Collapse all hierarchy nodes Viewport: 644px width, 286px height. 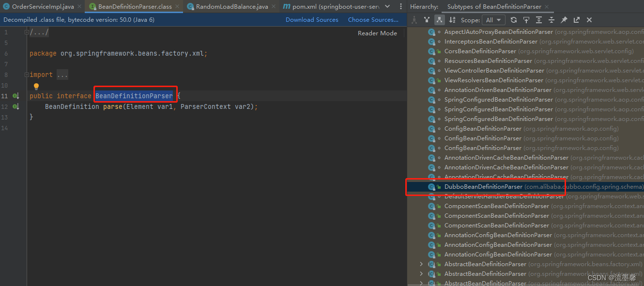point(552,20)
